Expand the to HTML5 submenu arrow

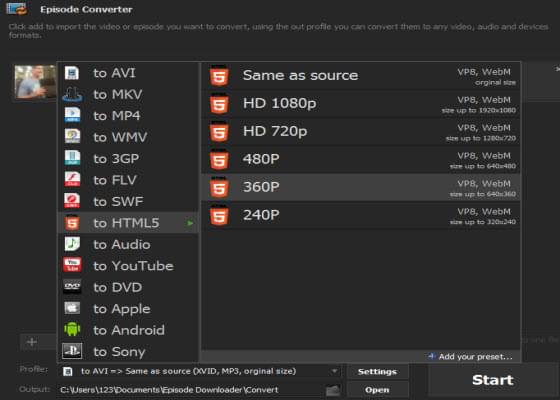coord(190,223)
